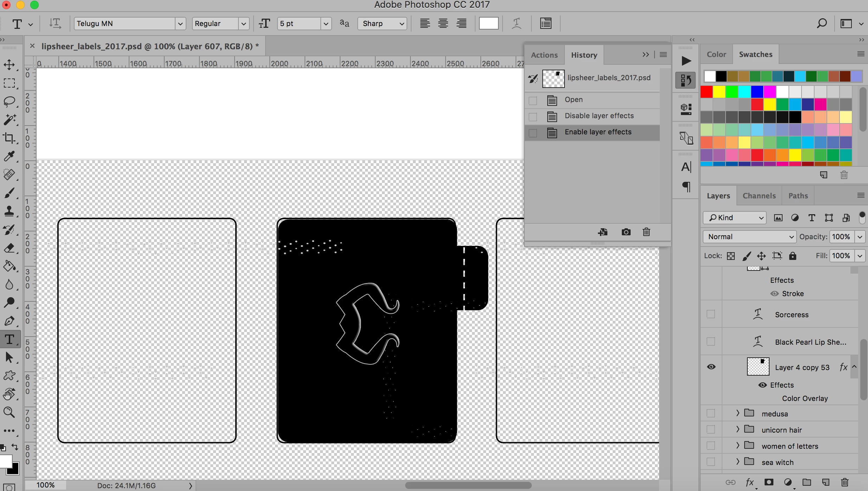
Task: Expand the medusa layer group
Action: point(738,413)
